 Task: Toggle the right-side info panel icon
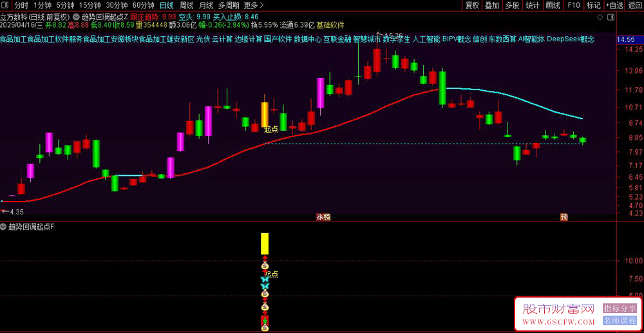click(612, 17)
